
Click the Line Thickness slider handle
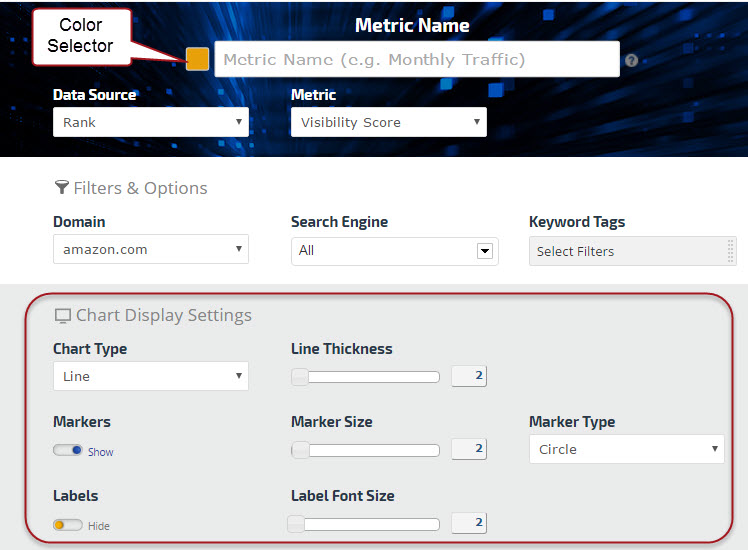click(300, 377)
